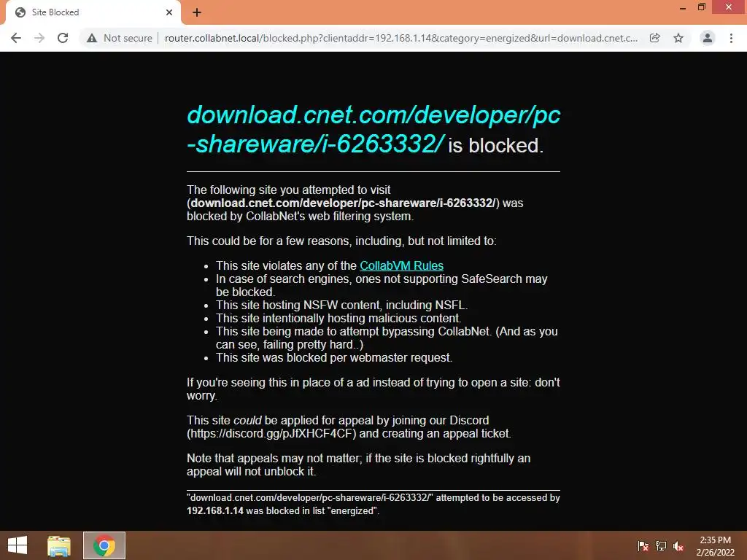The height and width of the screenshot is (560, 747).
Task: Restore down the Chrome window
Action: 701,7
